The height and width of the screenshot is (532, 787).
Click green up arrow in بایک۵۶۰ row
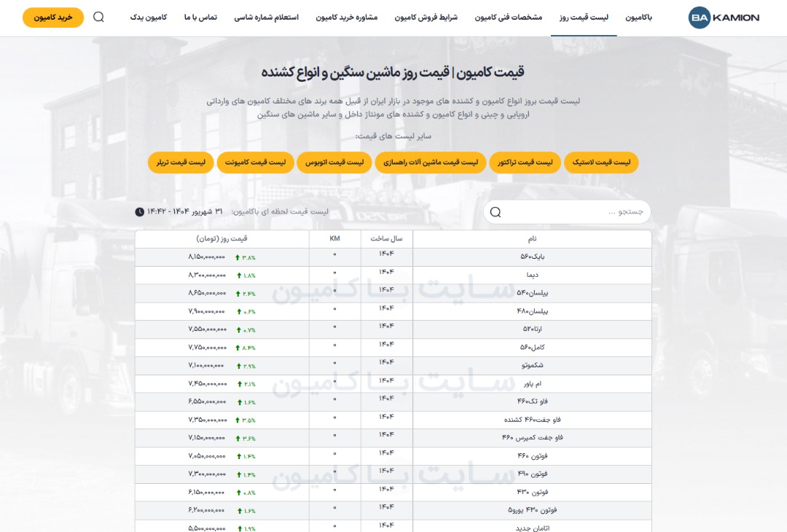[238, 257]
